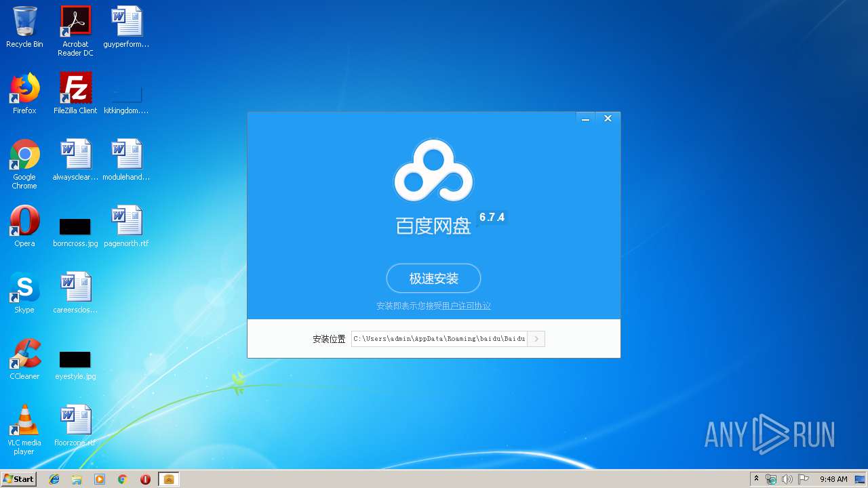Open the Recycle Bin desktop icon
868x488 pixels.
tap(24, 27)
